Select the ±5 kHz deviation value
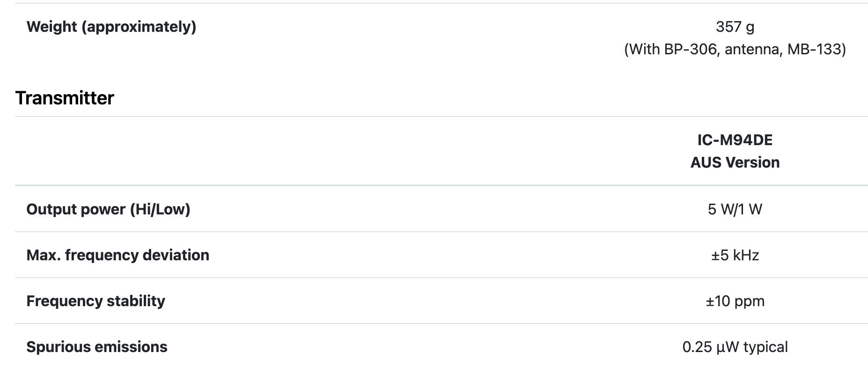Image resolution: width=868 pixels, height=382 pixels. (x=735, y=255)
